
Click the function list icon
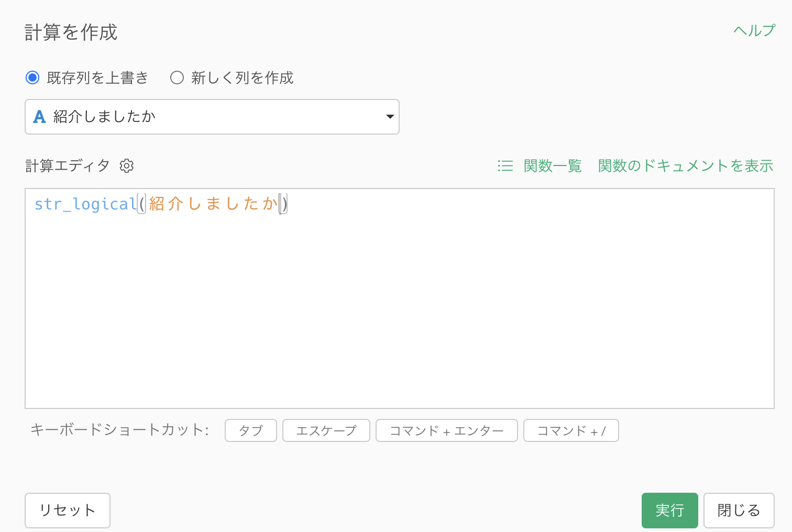click(x=505, y=166)
